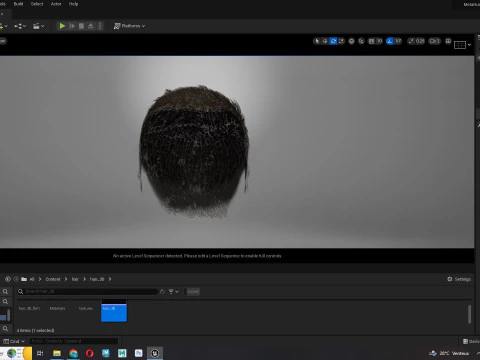480x360 pixels.
Task: Toggle rotation angle snapping
Action: [x=390, y=41]
